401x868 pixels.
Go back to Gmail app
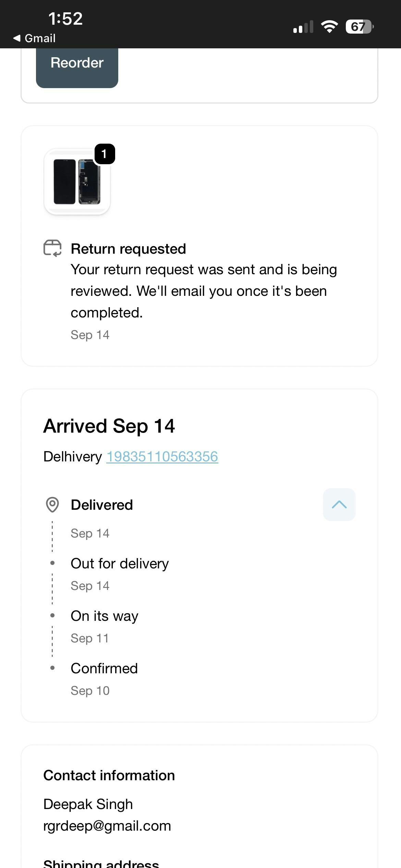point(35,38)
